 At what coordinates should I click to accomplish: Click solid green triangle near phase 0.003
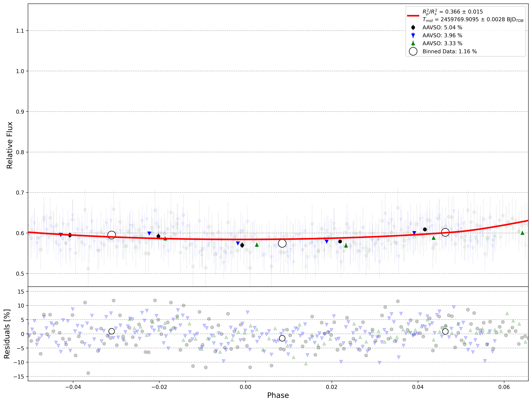[x=257, y=245]
